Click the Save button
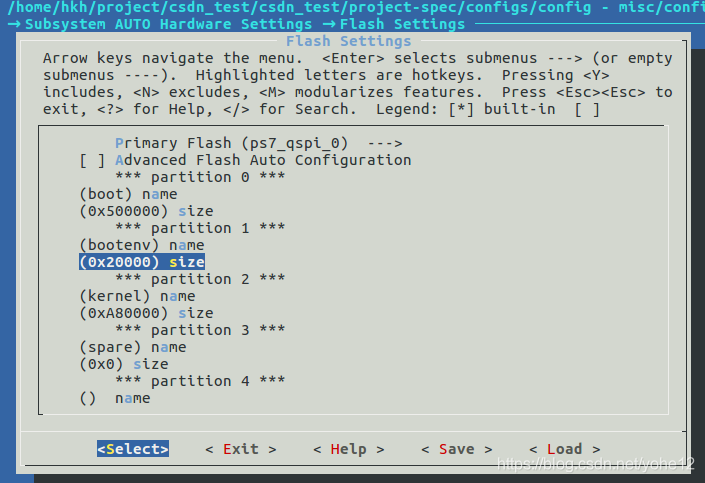The image size is (705, 483). (457, 449)
